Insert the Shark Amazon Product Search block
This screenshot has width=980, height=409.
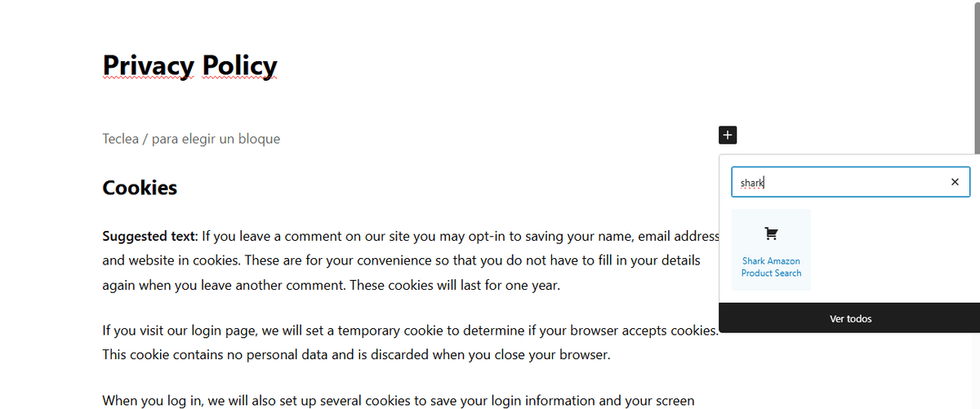coord(771,250)
